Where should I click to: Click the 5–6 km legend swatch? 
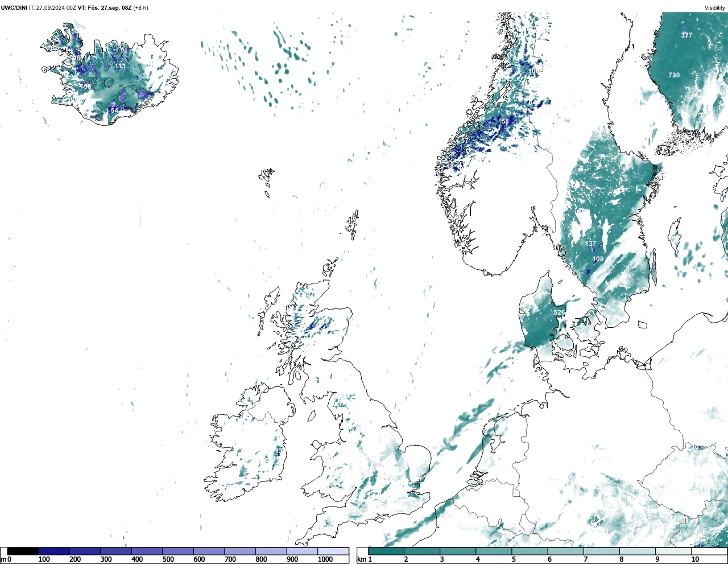point(529,551)
